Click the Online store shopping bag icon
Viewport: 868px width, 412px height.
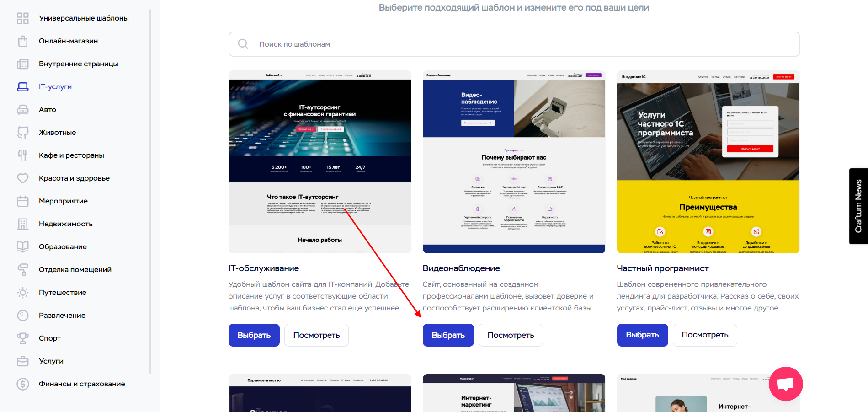click(23, 41)
